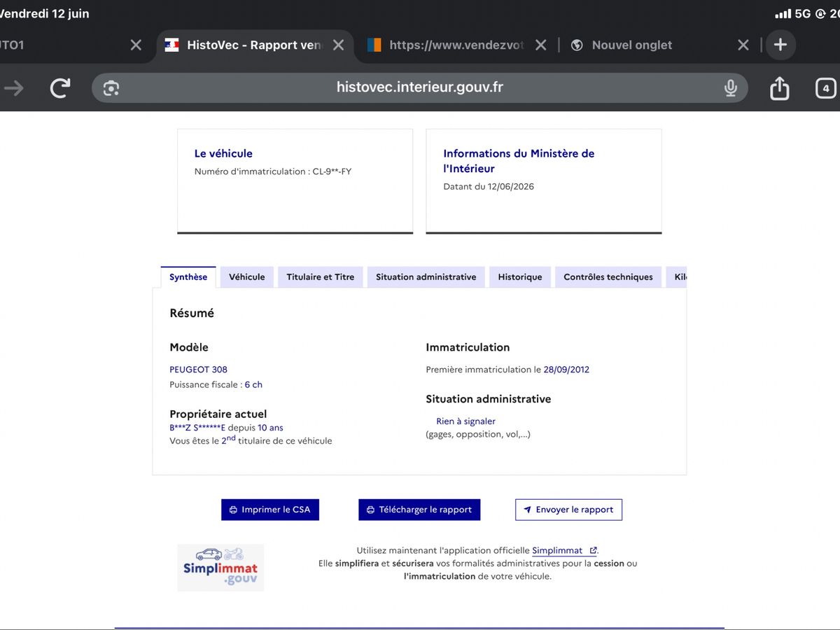This screenshot has width=840, height=630.
Task: Close the leftmost partially visible tab
Action: tap(136, 45)
